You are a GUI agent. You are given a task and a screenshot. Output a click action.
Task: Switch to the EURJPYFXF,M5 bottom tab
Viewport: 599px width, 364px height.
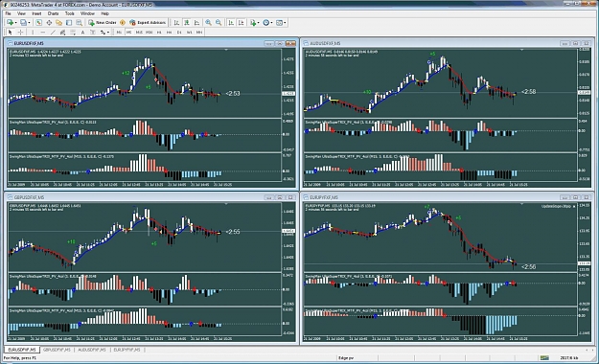tap(127, 350)
